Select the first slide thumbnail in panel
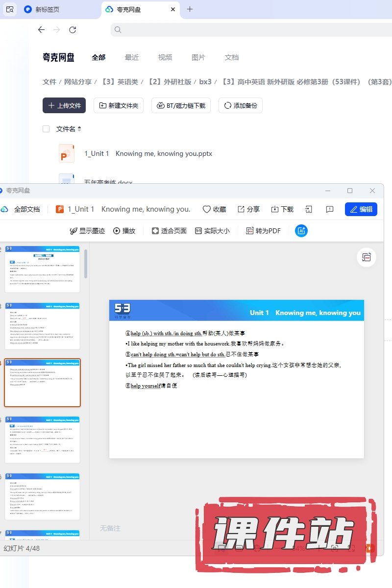Image resolution: width=392 pixels, height=588 pixels. [x=42, y=269]
